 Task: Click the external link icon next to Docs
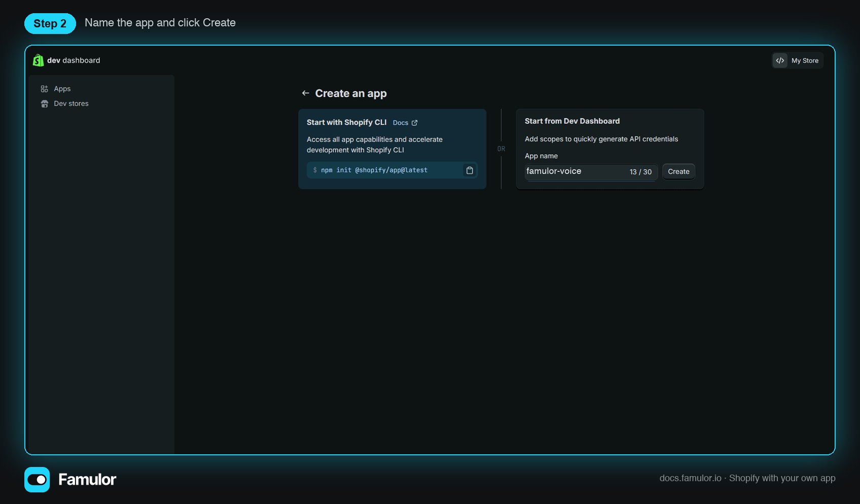[x=415, y=123]
